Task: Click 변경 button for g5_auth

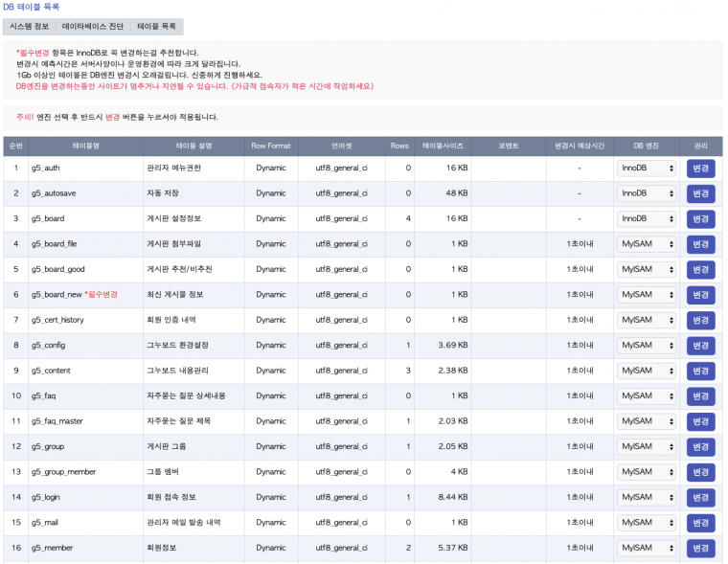Action: tap(700, 169)
